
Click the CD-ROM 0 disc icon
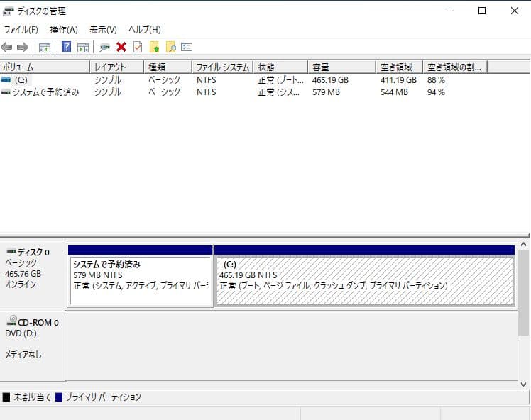pos(12,321)
